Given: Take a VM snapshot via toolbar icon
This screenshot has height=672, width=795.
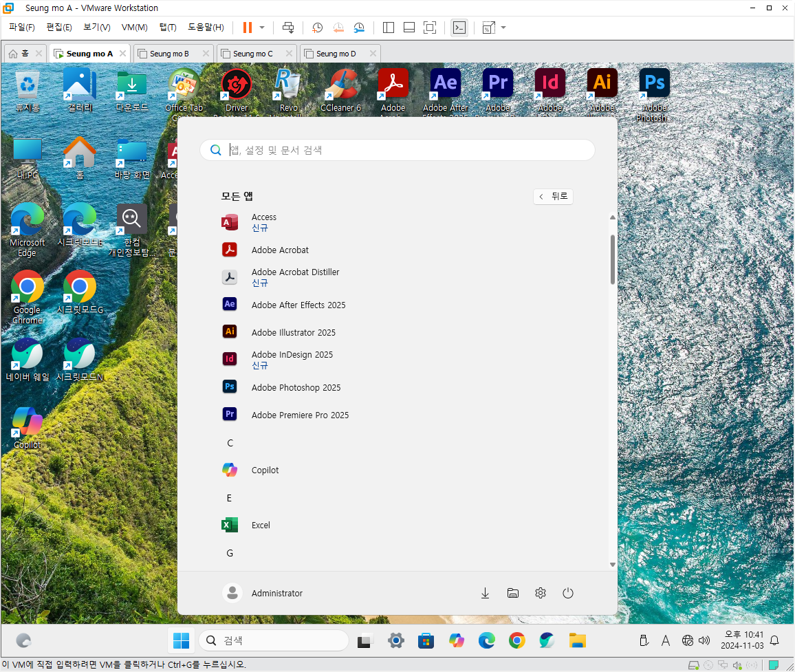Looking at the screenshot, I should 318,28.
